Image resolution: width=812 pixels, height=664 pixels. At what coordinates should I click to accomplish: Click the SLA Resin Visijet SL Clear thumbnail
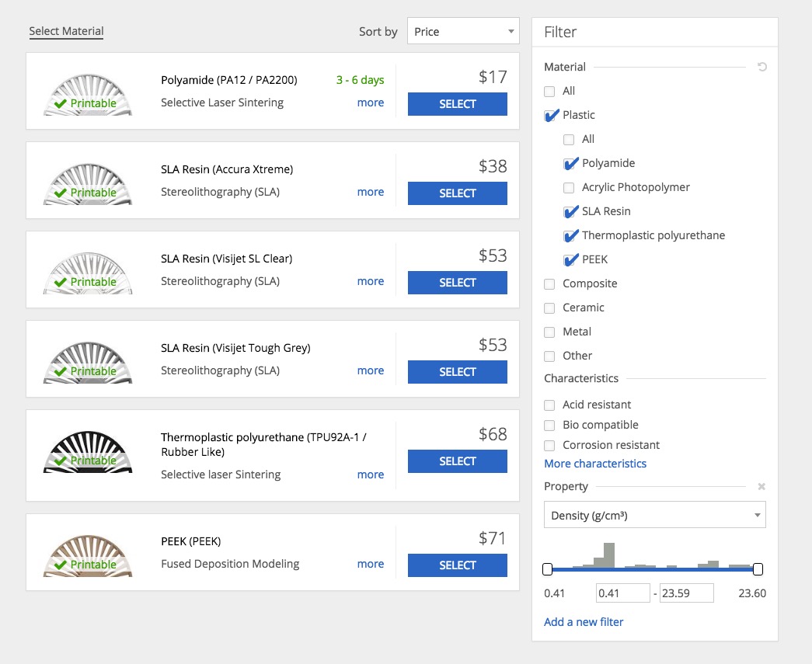click(87, 273)
